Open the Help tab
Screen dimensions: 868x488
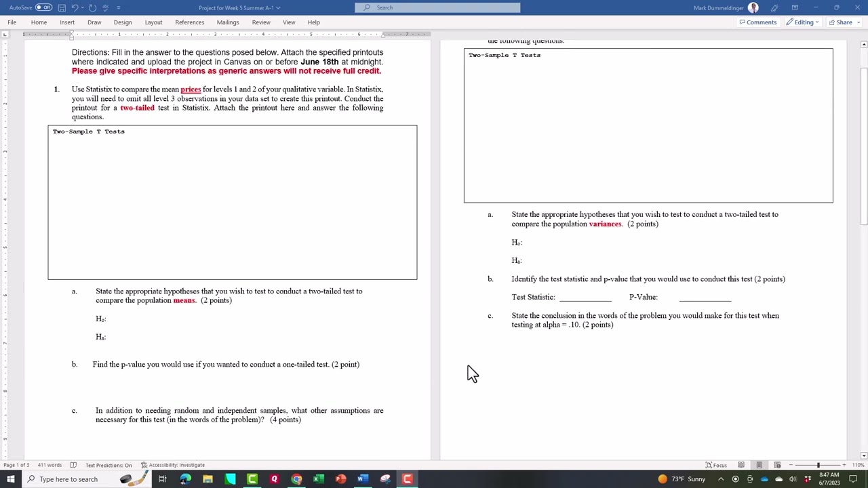[x=313, y=22]
